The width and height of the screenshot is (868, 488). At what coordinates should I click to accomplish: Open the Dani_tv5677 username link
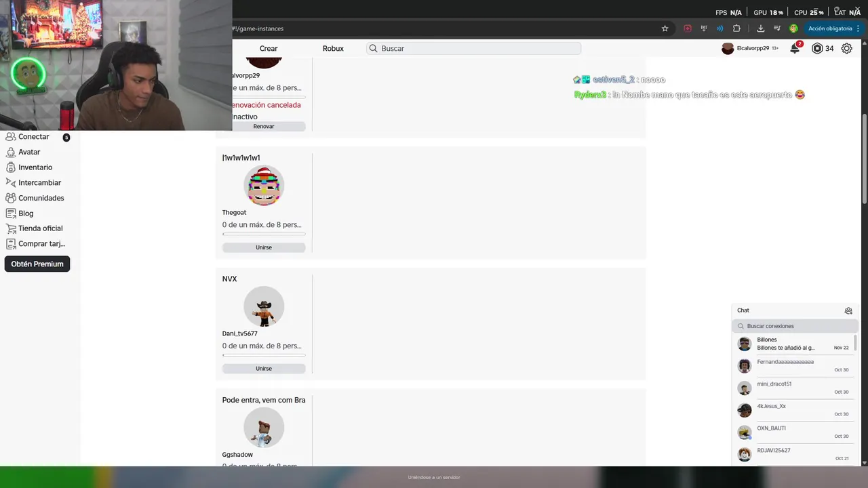(x=239, y=333)
